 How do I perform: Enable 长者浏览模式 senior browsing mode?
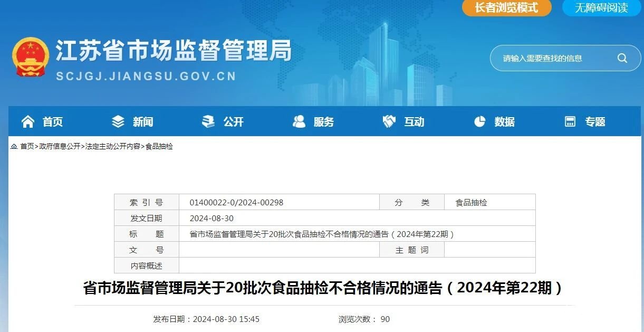(x=507, y=7)
